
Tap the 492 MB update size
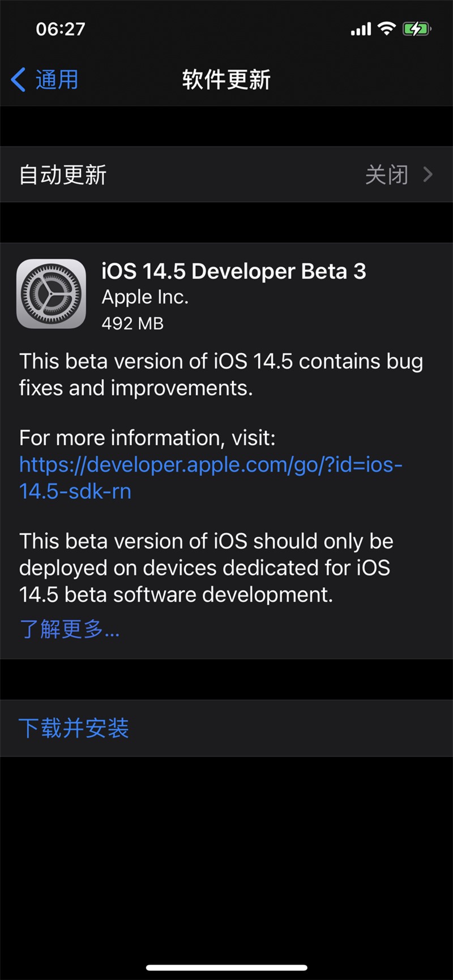(133, 323)
